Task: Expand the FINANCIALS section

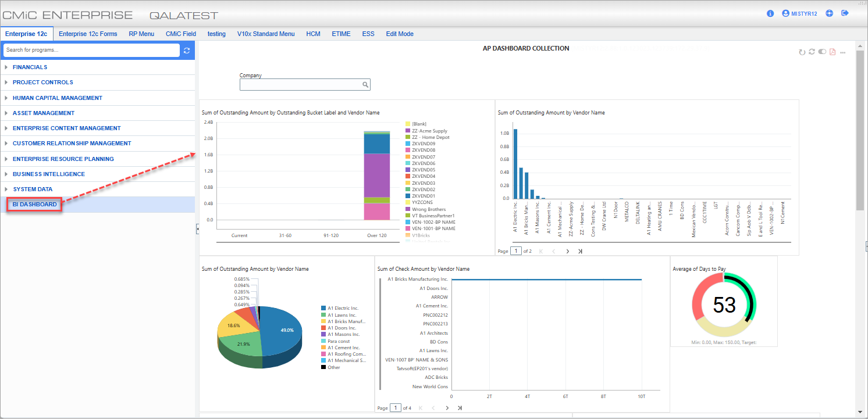Action: tap(29, 67)
